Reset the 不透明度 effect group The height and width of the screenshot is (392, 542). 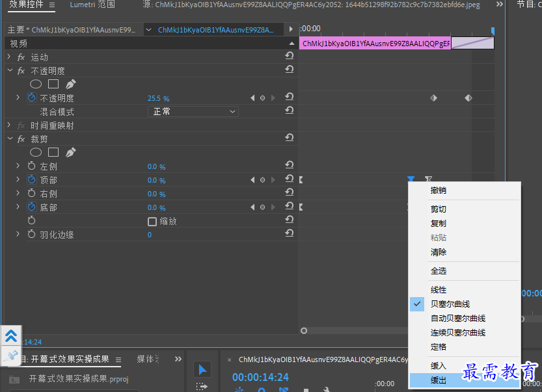290,70
